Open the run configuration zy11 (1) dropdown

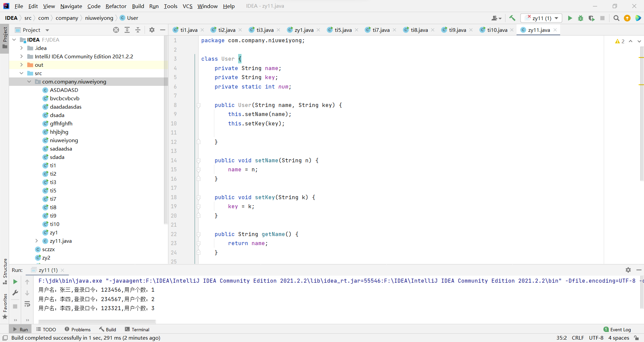[x=541, y=18]
